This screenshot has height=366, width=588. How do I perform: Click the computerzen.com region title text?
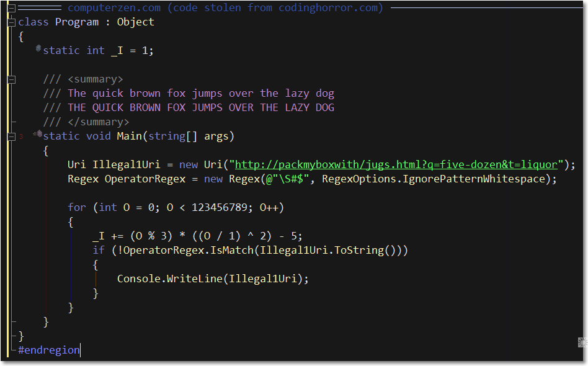tap(225, 8)
